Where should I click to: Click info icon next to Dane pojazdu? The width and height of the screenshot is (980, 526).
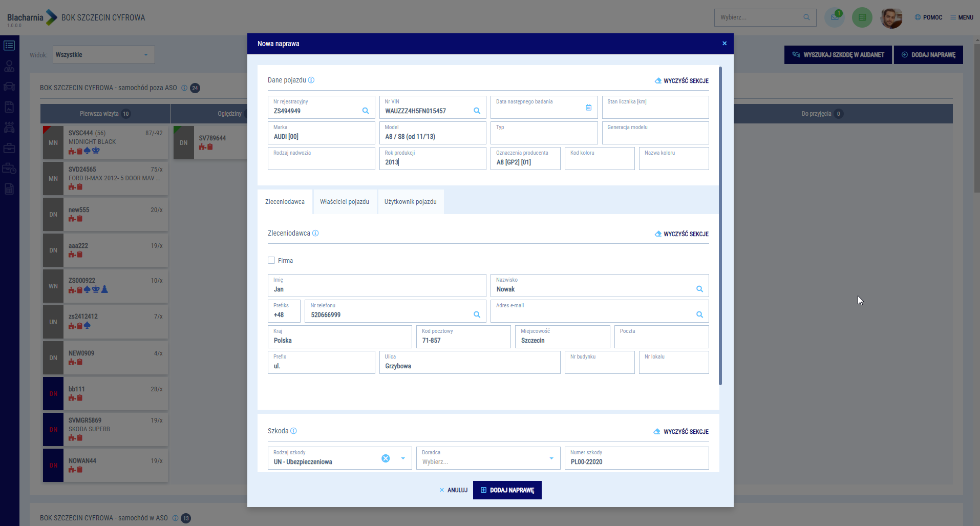(x=311, y=80)
